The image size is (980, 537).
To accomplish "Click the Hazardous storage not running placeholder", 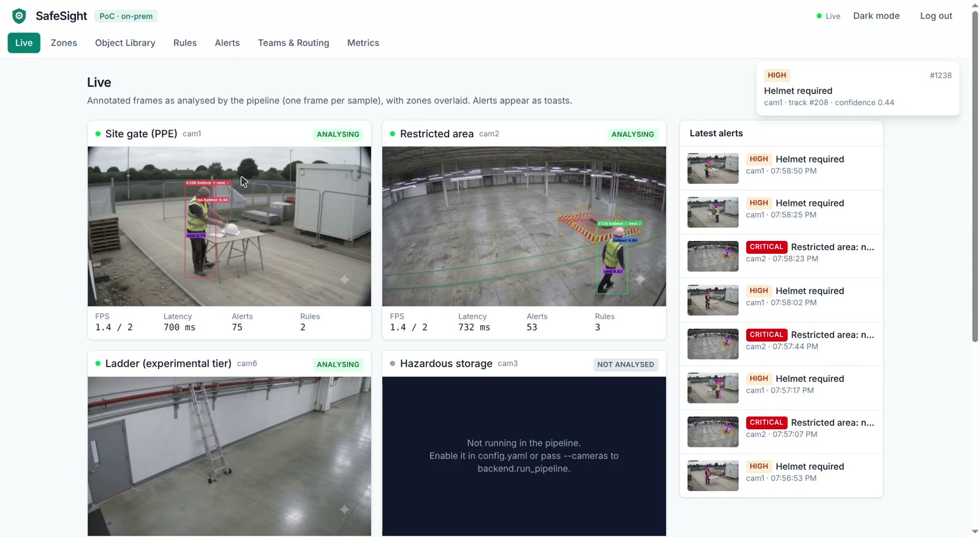I will click(524, 456).
